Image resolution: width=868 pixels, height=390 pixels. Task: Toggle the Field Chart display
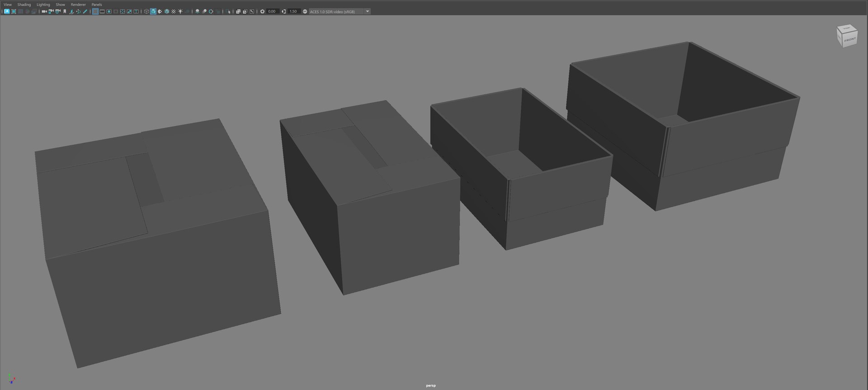coord(123,11)
